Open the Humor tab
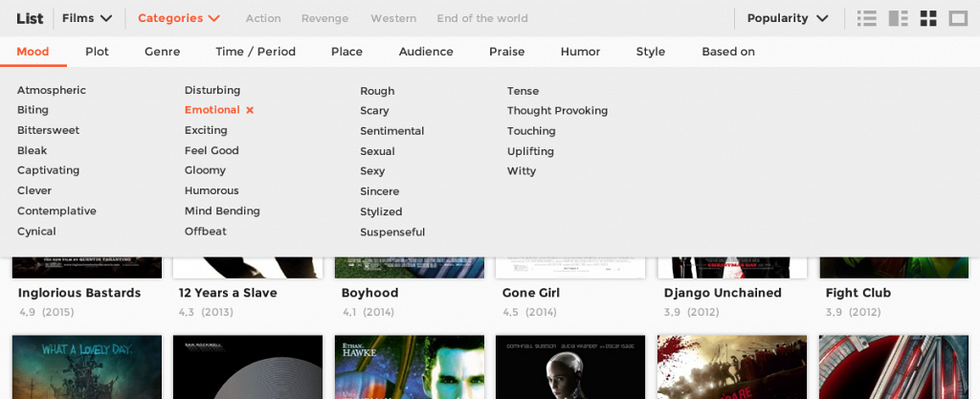980x399 pixels. click(x=580, y=52)
